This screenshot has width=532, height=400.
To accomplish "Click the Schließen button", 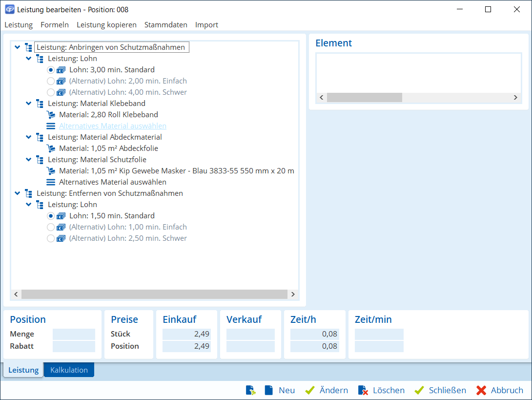I will coord(440,390).
